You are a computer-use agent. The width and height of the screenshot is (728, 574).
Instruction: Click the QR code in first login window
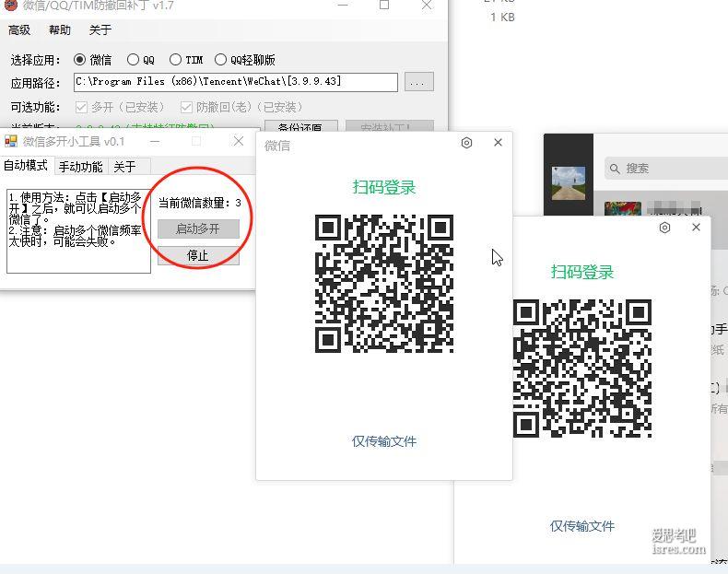[384, 284]
